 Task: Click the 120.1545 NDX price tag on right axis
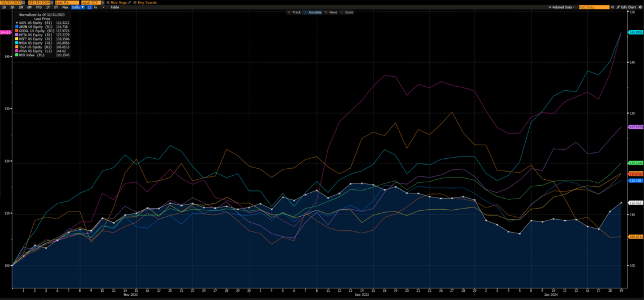[635, 163]
